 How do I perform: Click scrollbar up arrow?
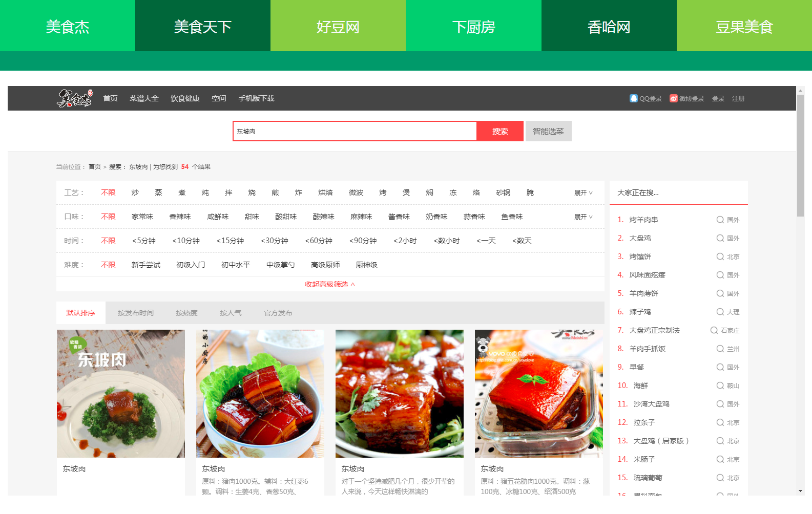pyautogui.click(x=800, y=91)
